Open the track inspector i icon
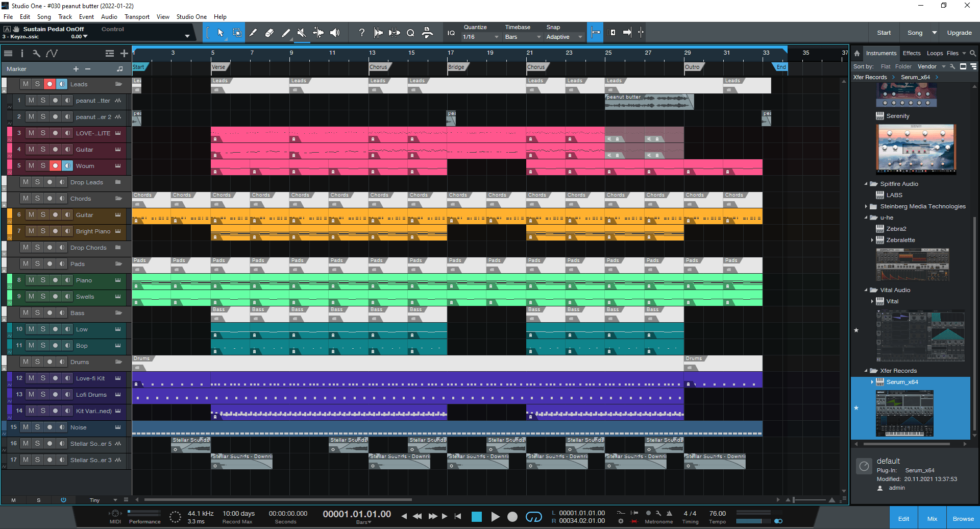 click(x=22, y=53)
